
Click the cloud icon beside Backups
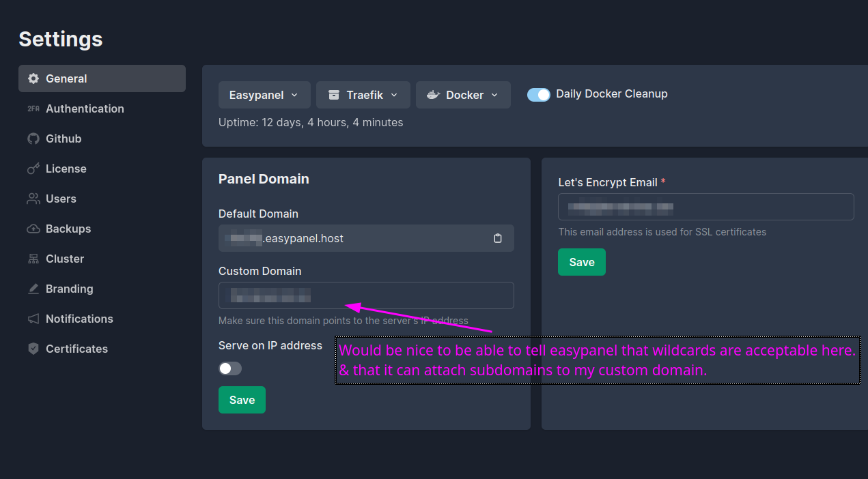33,229
